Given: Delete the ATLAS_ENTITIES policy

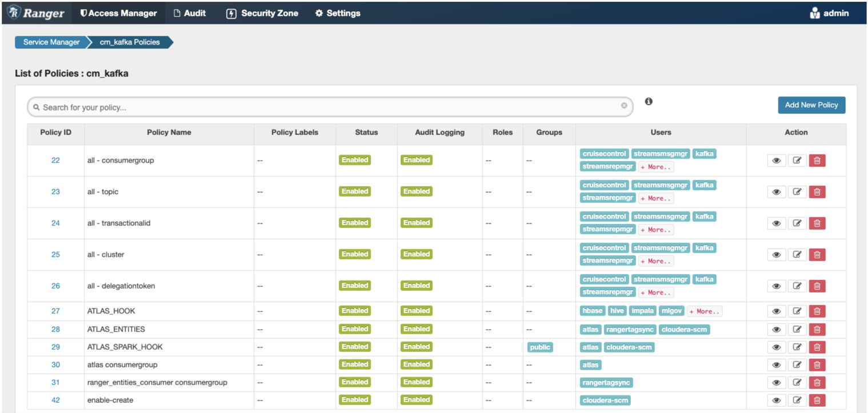Looking at the screenshot, I should click(817, 330).
